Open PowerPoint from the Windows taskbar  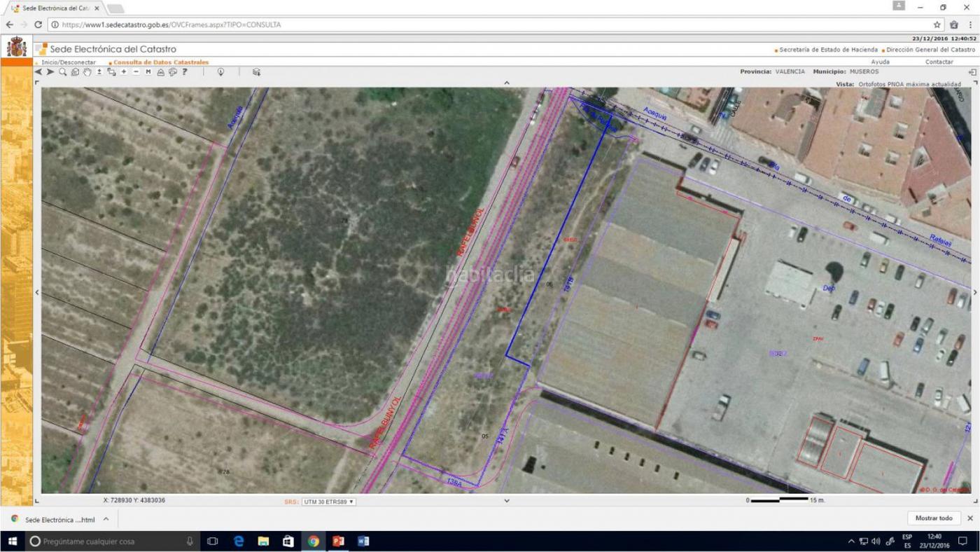pos(338,541)
